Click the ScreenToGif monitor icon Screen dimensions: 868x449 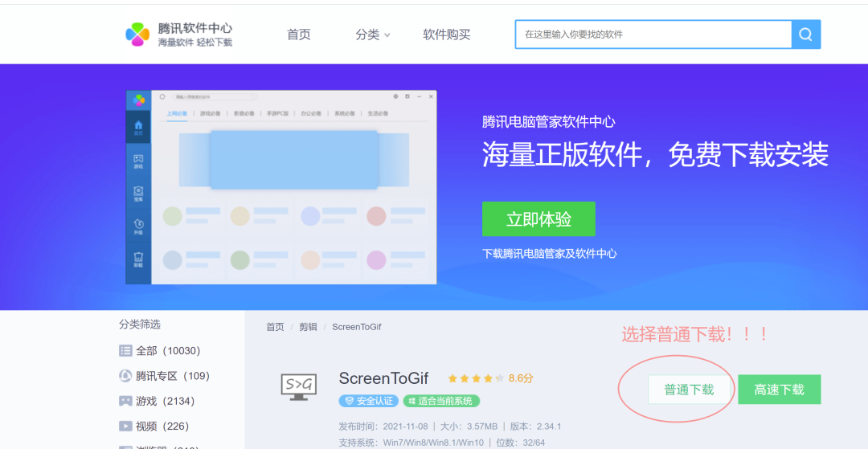coord(298,386)
